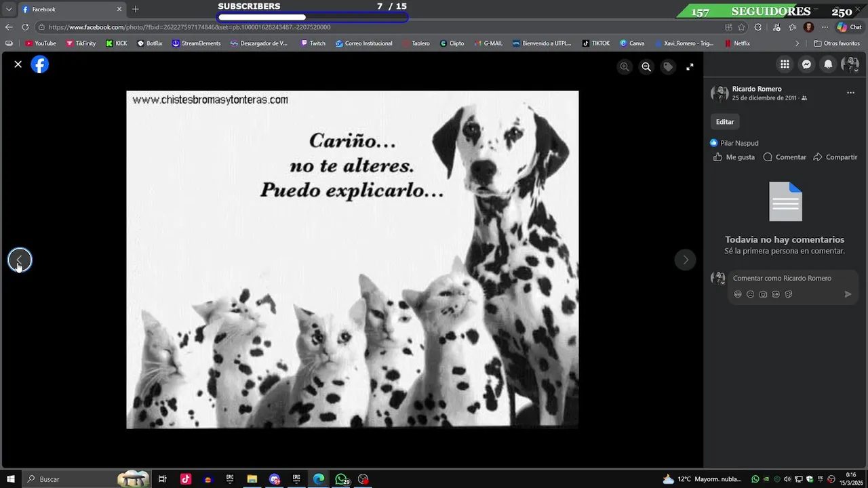Open browser profile avatar
868x488 pixels.
pos(808,27)
